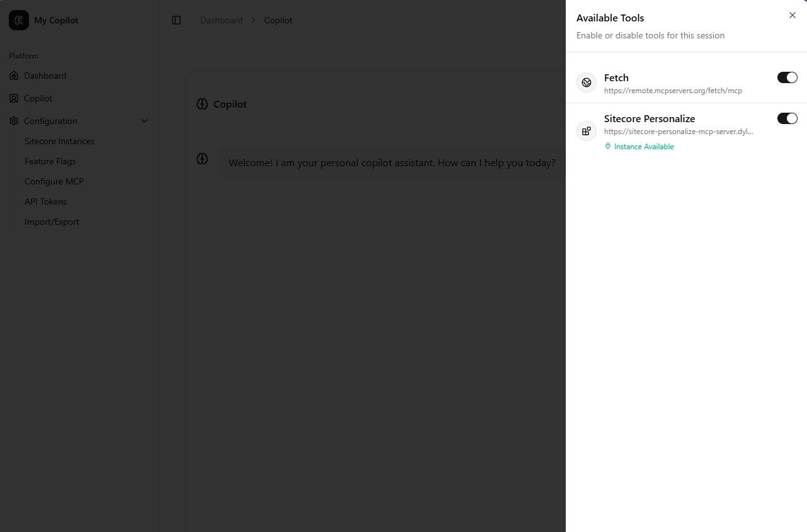Click the Platform section label

click(24, 56)
